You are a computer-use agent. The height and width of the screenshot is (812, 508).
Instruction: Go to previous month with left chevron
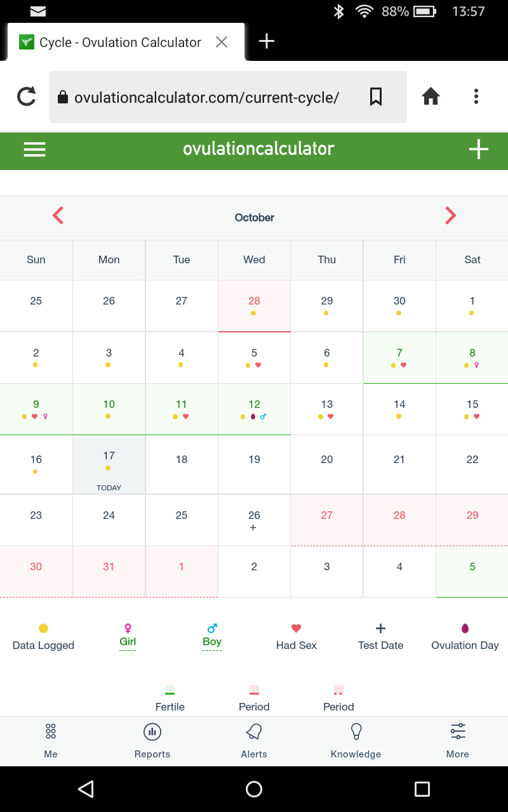(58, 216)
